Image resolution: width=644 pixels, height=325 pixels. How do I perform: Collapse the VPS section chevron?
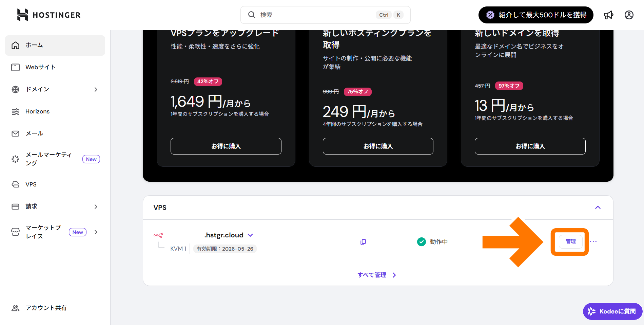[x=598, y=207]
